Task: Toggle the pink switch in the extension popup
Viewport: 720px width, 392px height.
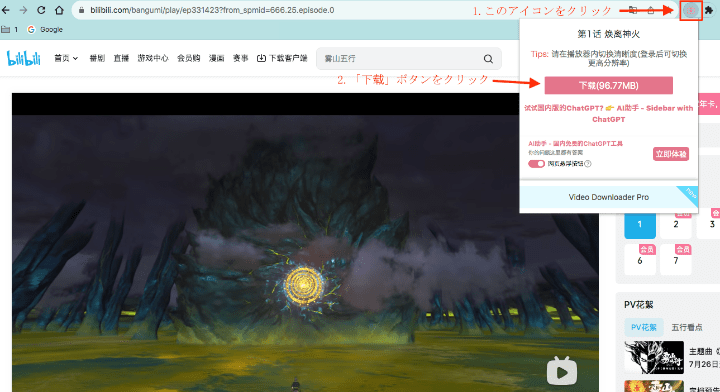Action: (536, 164)
